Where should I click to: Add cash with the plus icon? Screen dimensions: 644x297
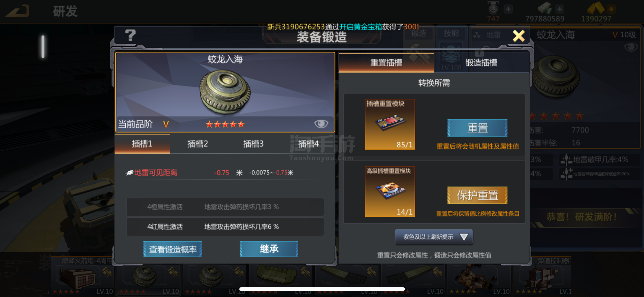pyautogui.click(x=559, y=9)
